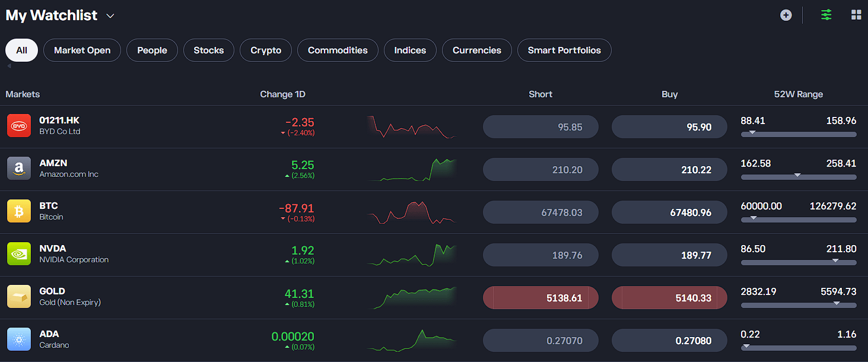Click the Bitcoin logo icon
Image resolution: width=868 pixels, height=362 pixels.
(x=19, y=212)
